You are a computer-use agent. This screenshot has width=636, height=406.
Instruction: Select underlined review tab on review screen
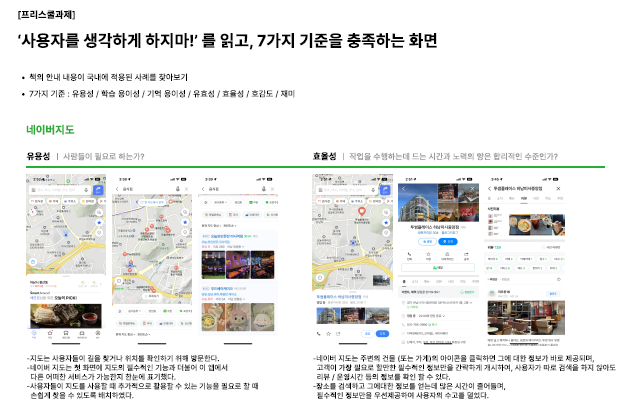tap(524, 199)
